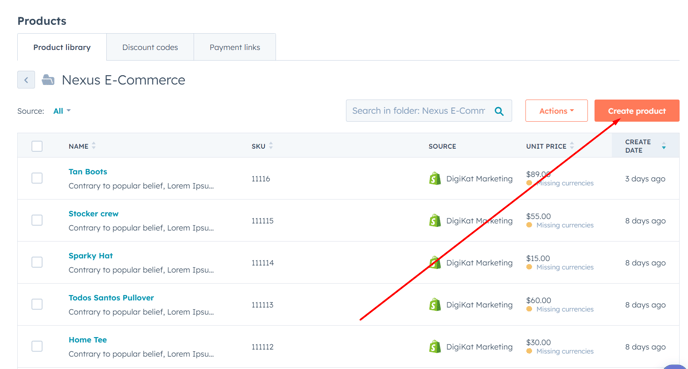Viewport: 688px width, 369px height.
Task: Click the Nexus E-Commerce folder title
Action: [123, 80]
